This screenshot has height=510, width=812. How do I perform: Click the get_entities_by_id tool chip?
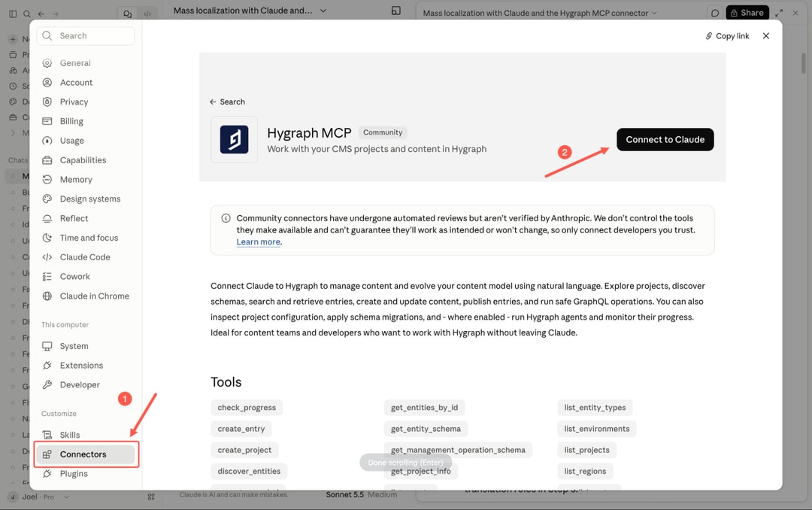pyautogui.click(x=424, y=408)
